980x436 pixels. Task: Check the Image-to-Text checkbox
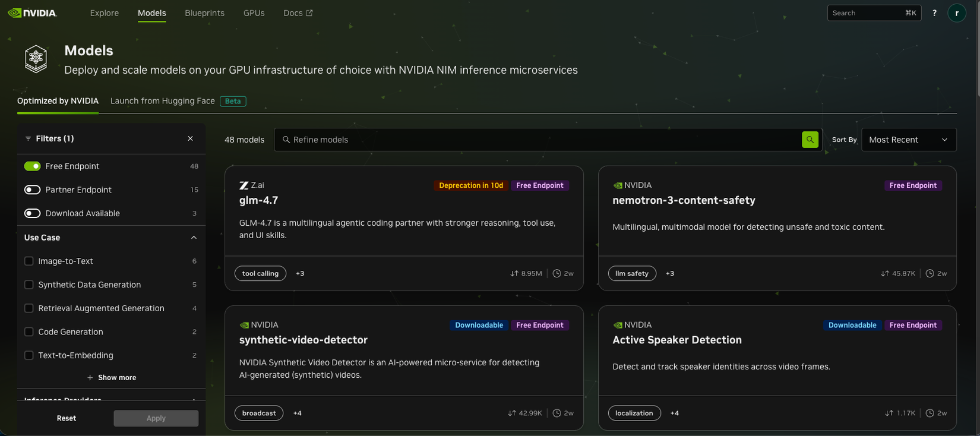pyautogui.click(x=29, y=261)
